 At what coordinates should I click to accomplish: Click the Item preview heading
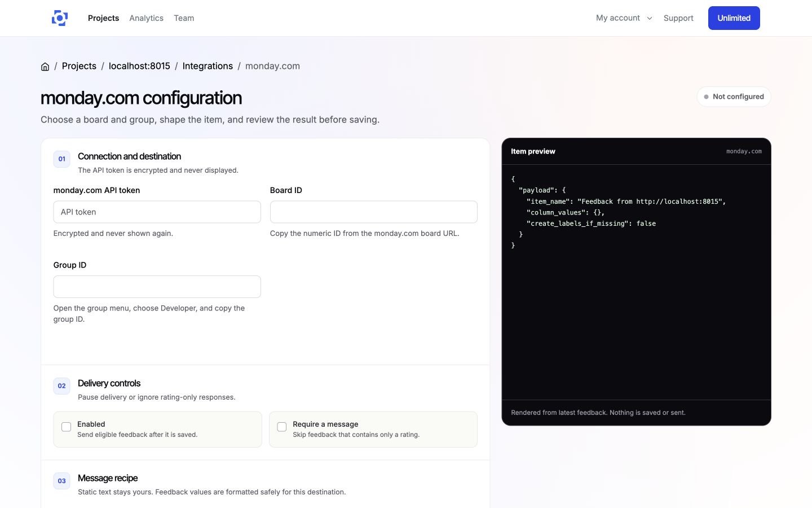click(x=533, y=151)
